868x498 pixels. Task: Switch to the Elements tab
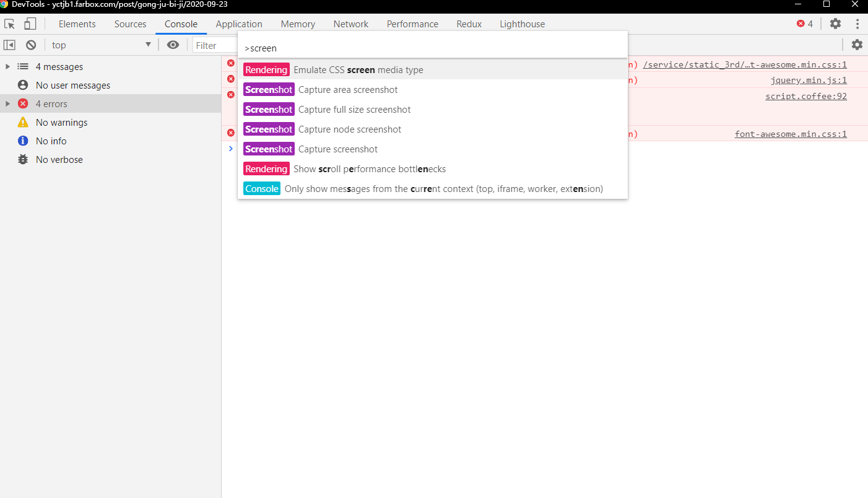coord(77,24)
